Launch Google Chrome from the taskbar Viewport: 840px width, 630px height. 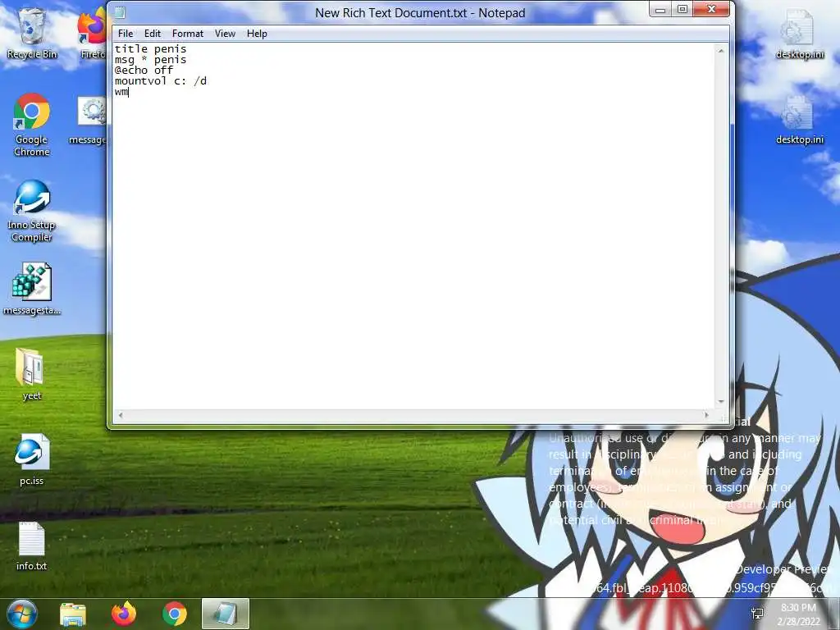[175, 614]
